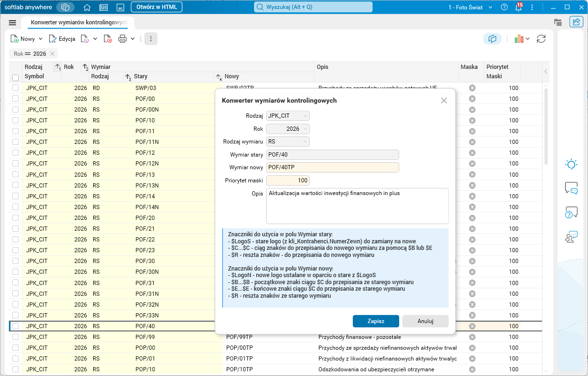The height and width of the screenshot is (376, 588).
Task: Click the refresh icon in toolbar
Action: [x=541, y=39]
